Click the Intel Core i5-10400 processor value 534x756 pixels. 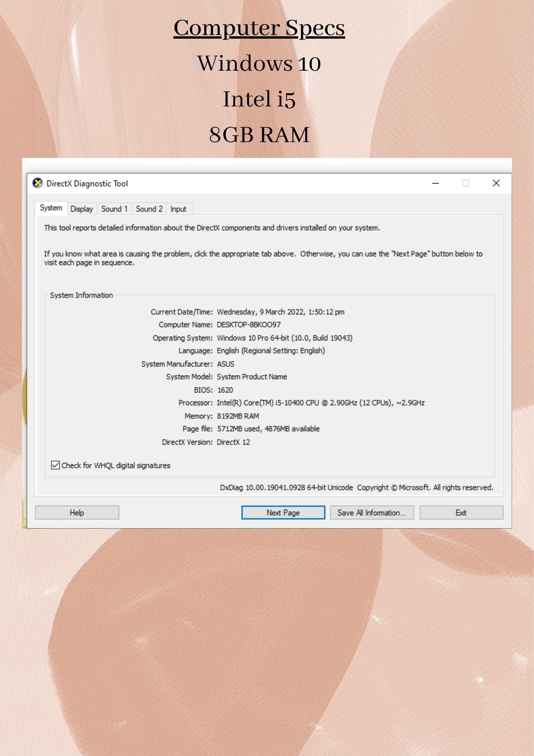point(321,403)
